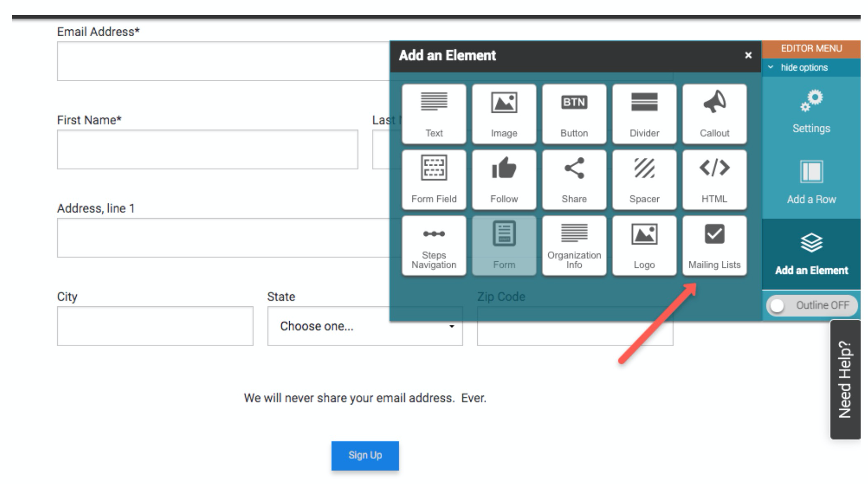Insert a Divider element
This screenshot has width=868, height=484.
point(644,114)
